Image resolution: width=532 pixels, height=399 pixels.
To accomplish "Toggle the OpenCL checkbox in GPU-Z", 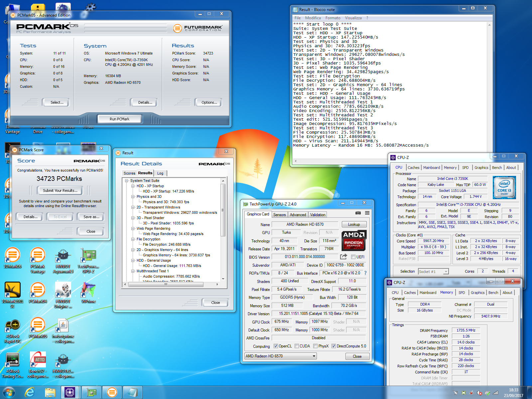I will [x=276, y=346].
